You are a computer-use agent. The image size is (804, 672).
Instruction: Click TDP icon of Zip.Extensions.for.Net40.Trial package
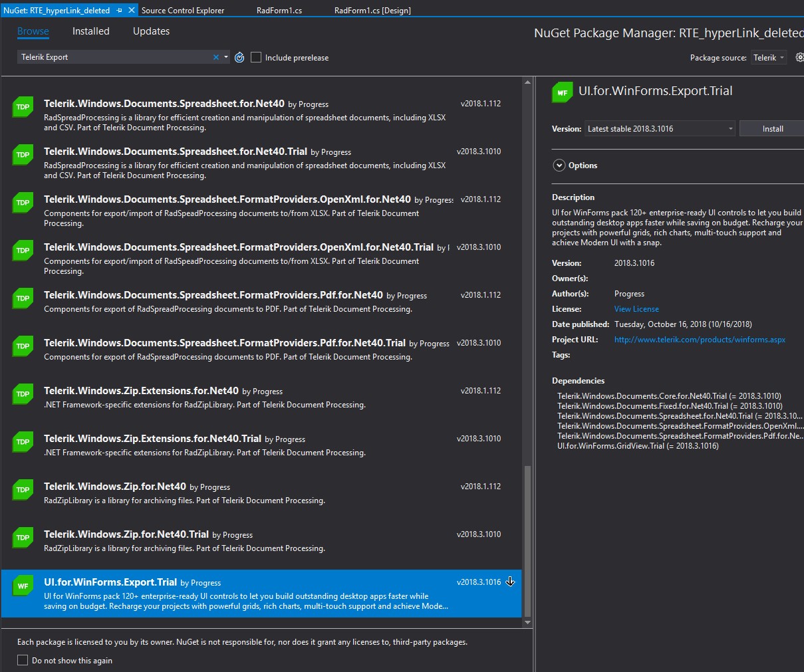pos(23,442)
